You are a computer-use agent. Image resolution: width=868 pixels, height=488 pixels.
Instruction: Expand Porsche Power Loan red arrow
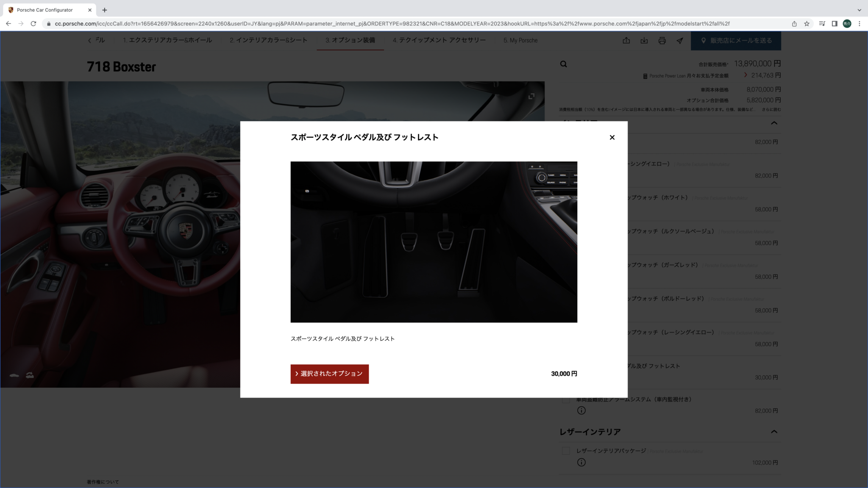click(x=746, y=75)
